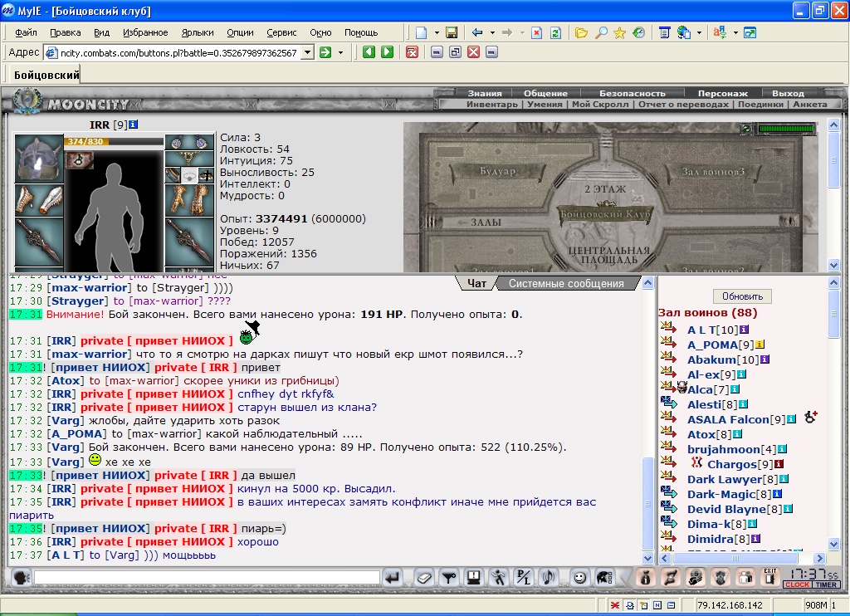The height and width of the screenshot is (616, 850).
Task: Click the save floppy disk icon
Action: click(x=451, y=32)
